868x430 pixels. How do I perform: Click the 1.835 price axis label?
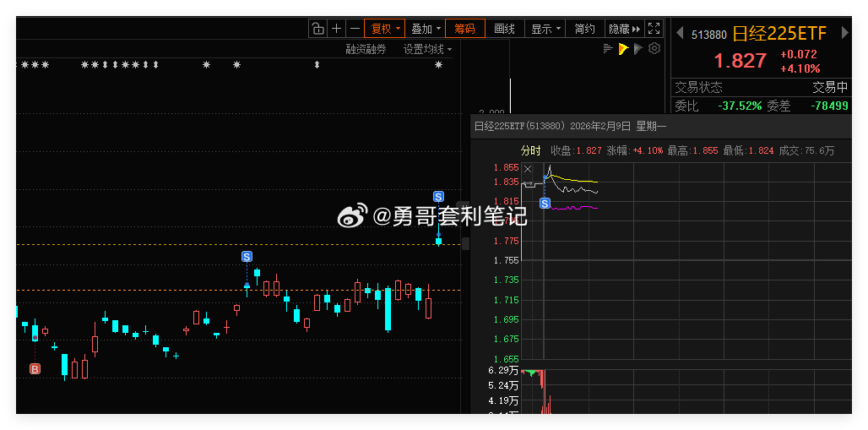coord(507,182)
